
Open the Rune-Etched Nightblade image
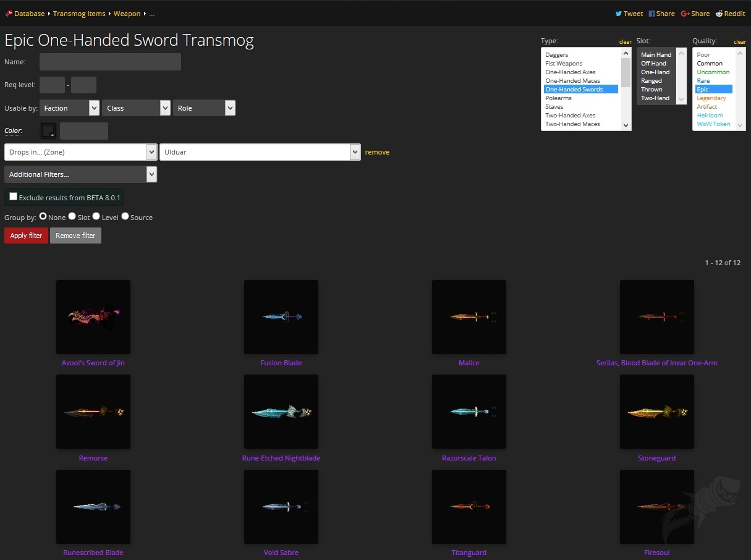click(x=281, y=412)
